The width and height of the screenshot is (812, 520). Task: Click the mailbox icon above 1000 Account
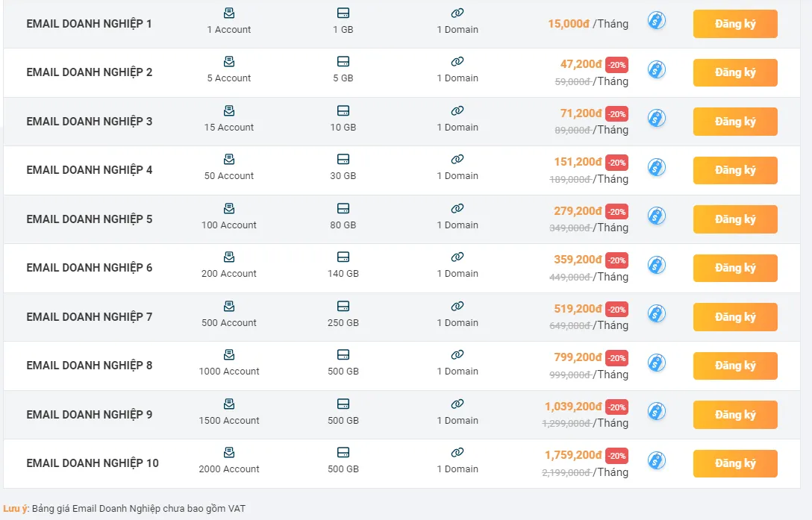click(x=229, y=355)
